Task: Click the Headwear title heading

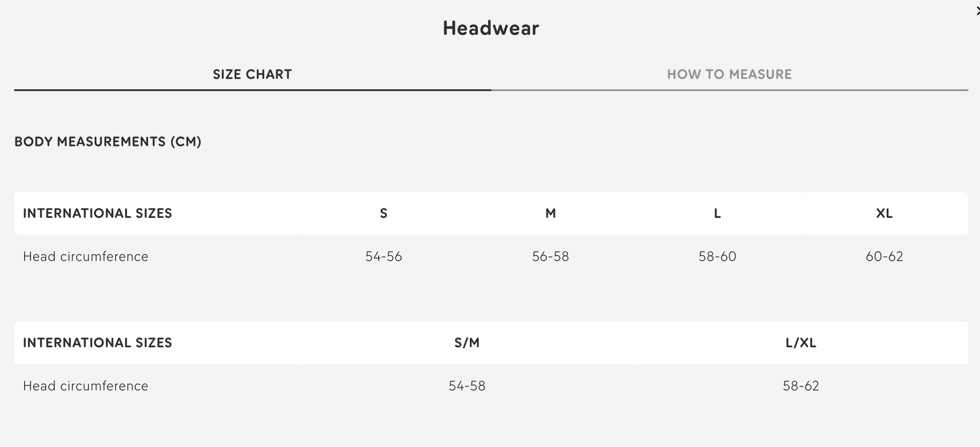Action: click(491, 28)
